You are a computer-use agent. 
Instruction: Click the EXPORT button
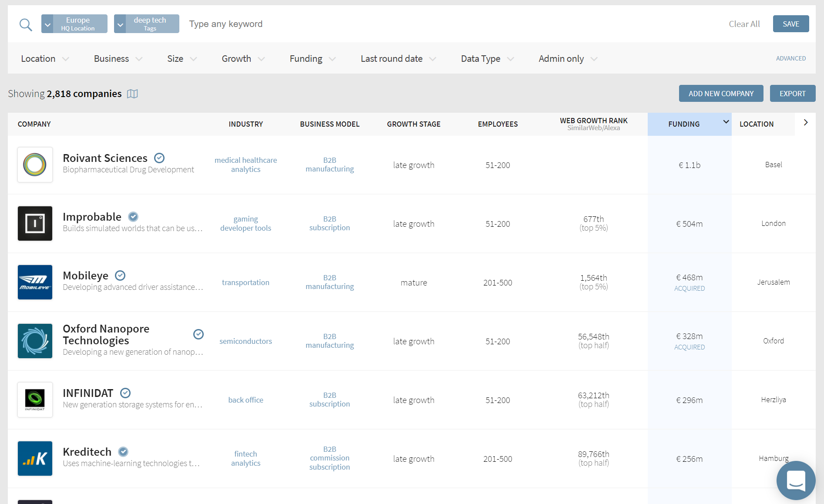coord(792,94)
